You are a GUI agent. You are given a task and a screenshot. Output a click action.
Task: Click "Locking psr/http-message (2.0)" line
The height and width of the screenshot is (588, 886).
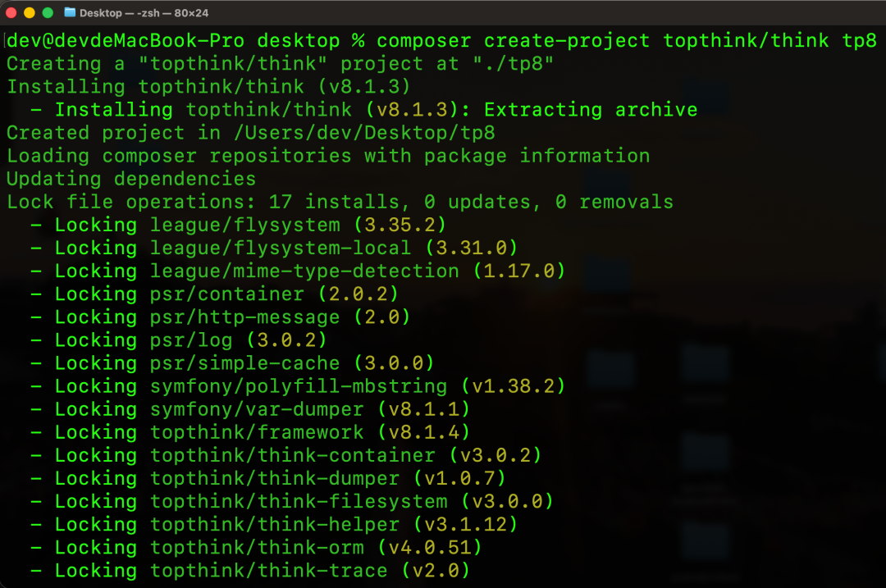221,317
